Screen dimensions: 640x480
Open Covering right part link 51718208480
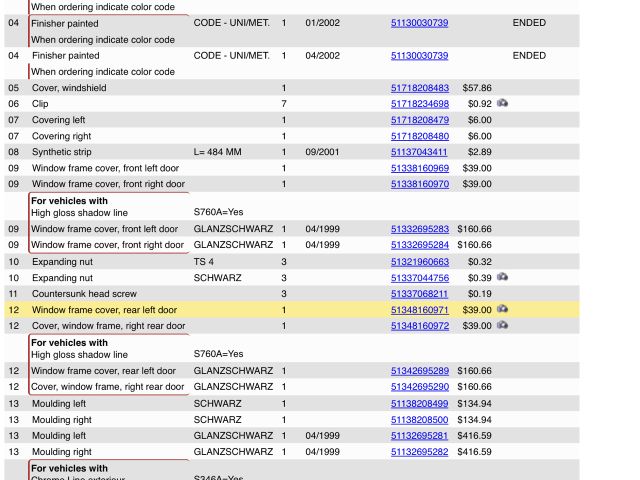click(x=419, y=136)
